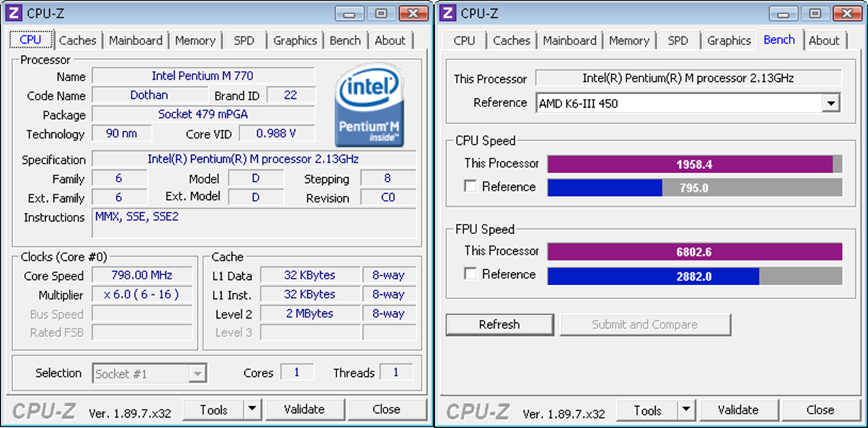Click the Code Name field Dothan
Image resolution: width=868 pixels, height=428 pixels.
149,95
